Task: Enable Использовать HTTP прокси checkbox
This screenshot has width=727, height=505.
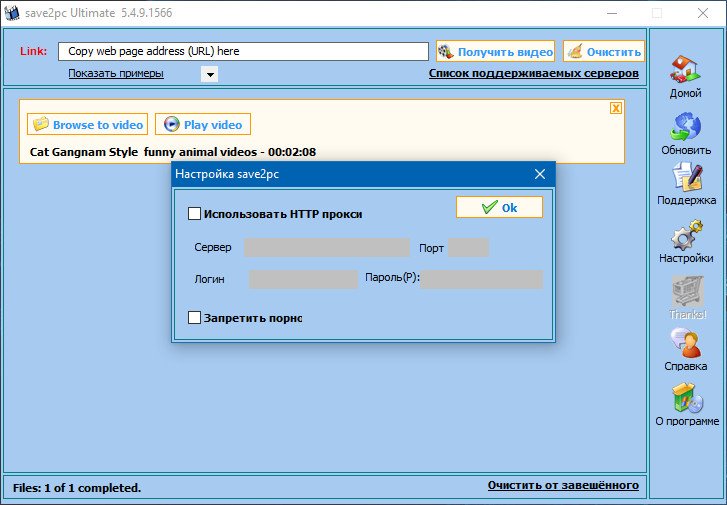Action: 194,214
